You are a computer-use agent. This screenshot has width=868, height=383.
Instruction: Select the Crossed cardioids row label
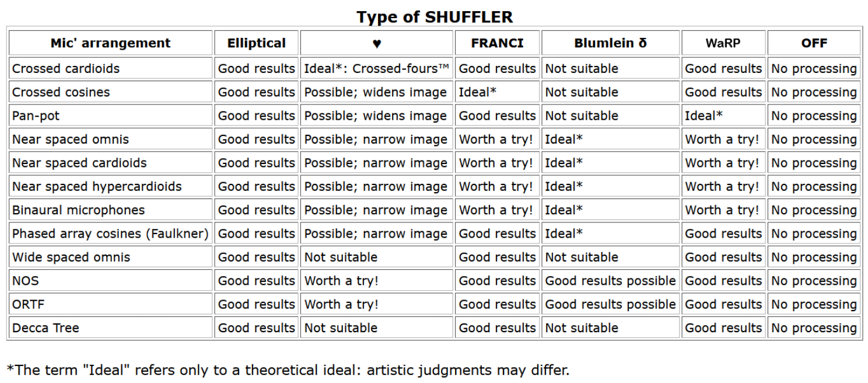[66, 69]
